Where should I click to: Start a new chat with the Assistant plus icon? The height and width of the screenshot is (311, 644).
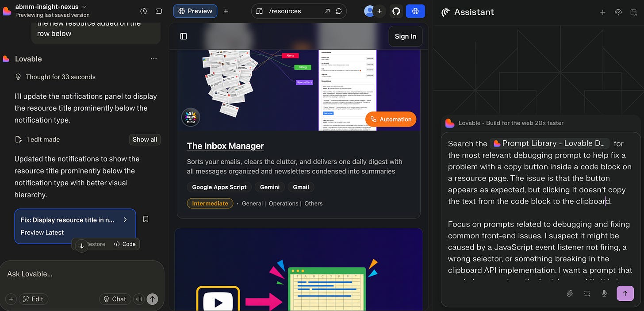[602, 12]
